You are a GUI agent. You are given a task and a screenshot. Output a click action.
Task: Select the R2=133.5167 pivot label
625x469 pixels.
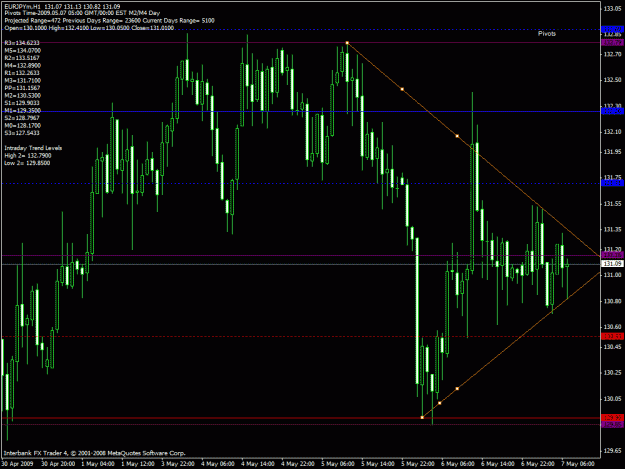point(22,58)
